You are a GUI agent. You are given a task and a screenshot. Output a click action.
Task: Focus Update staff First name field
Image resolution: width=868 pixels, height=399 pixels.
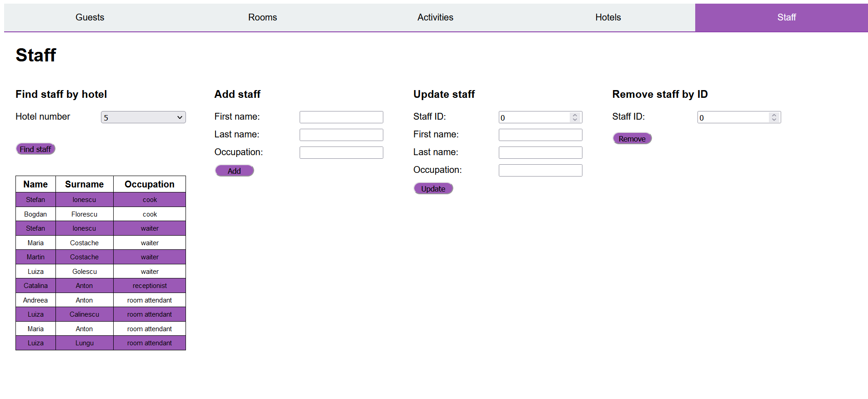point(541,135)
